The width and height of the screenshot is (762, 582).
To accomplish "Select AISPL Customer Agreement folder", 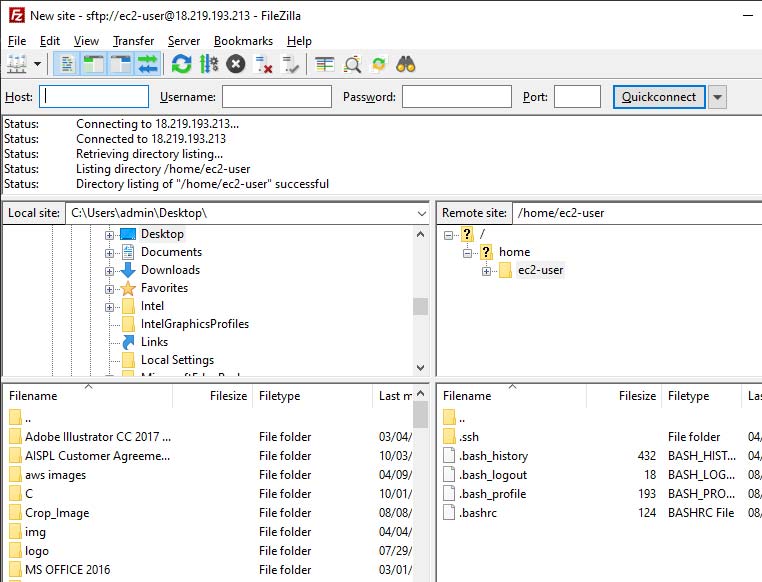I will pyautogui.click(x=97, y=456).
